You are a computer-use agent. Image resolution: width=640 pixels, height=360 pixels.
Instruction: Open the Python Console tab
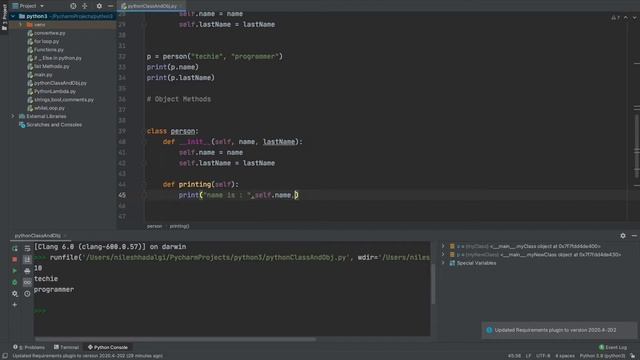pos(108,347)
